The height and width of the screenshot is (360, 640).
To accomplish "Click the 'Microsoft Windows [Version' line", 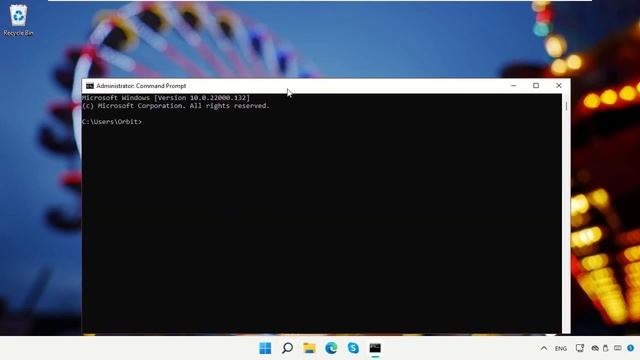I will click(166, 98).
